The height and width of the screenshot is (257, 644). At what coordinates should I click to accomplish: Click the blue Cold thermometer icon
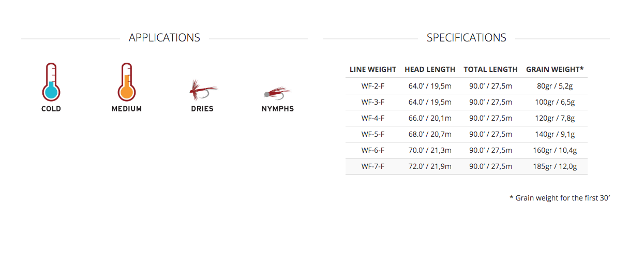[x=51, y=82]
